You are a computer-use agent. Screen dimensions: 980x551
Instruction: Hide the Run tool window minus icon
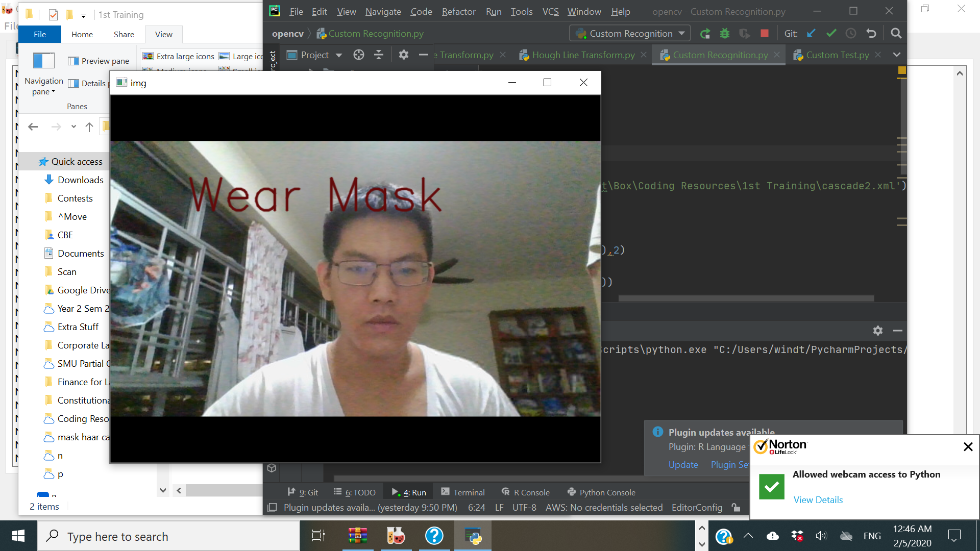tap(898, 331)
